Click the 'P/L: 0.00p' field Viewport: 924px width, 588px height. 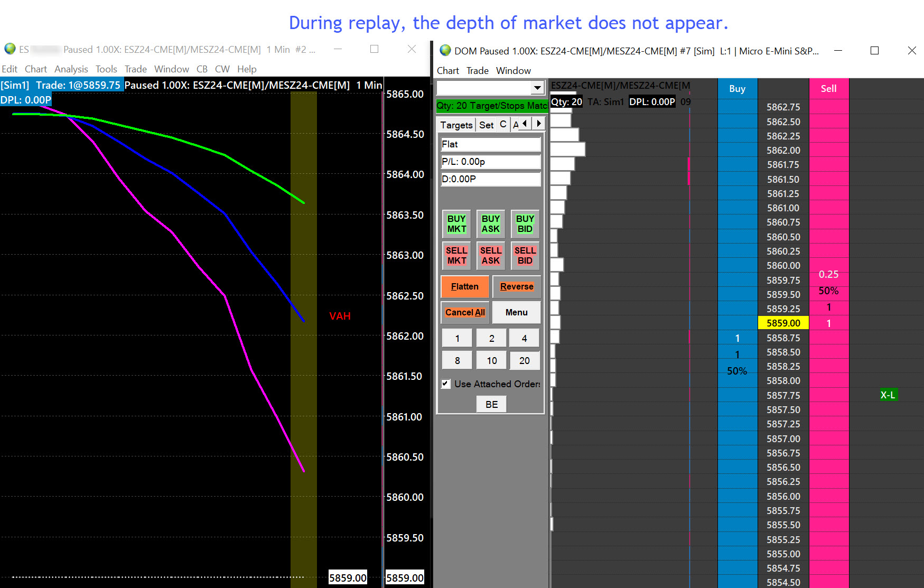[491, 162]
